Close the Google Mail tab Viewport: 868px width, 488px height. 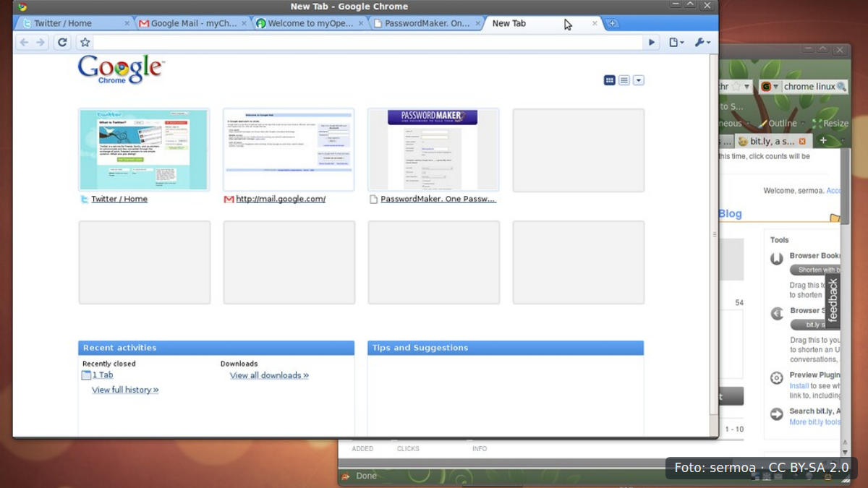click(x=244, y=23)
